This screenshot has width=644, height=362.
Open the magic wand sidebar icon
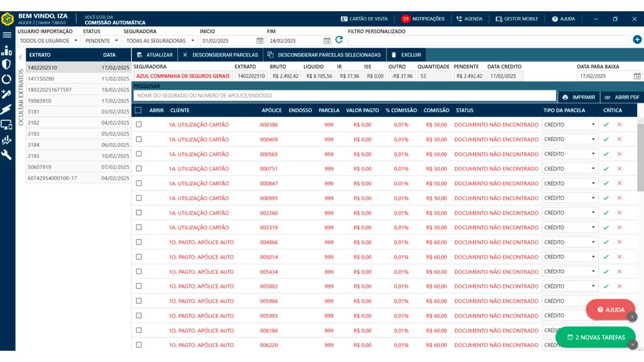click(x=6, y=94)
